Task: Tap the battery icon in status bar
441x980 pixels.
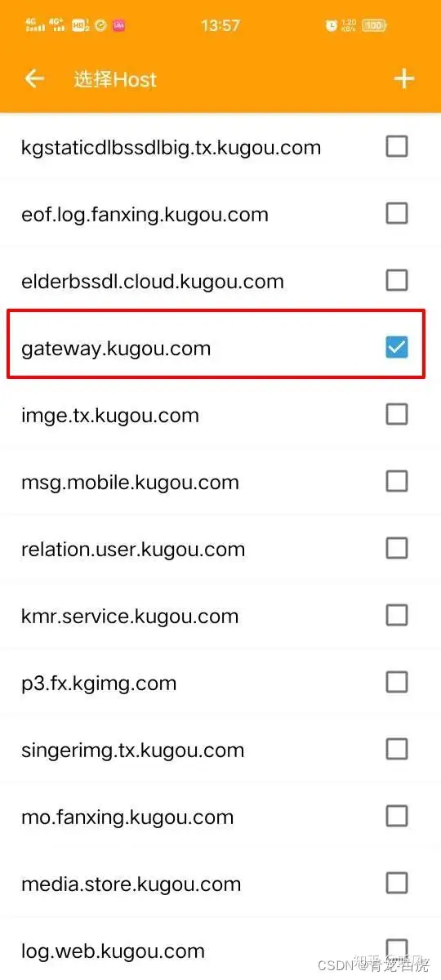Action: click(375, 25)
